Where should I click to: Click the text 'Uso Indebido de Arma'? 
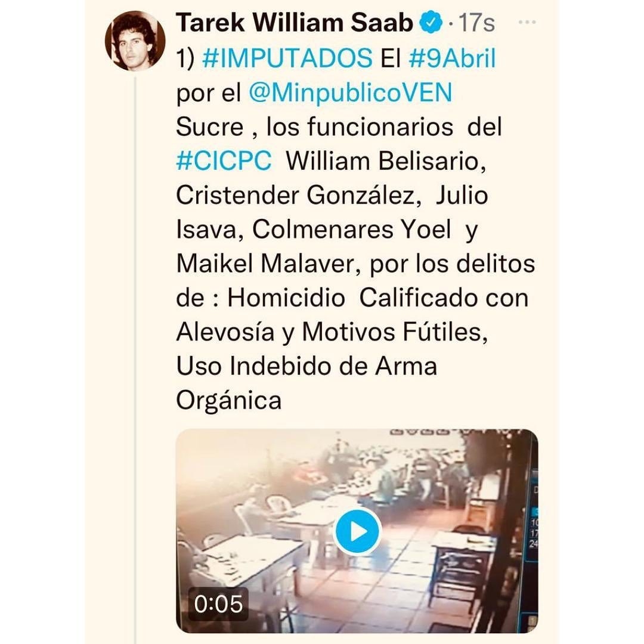tap(306, 366)
